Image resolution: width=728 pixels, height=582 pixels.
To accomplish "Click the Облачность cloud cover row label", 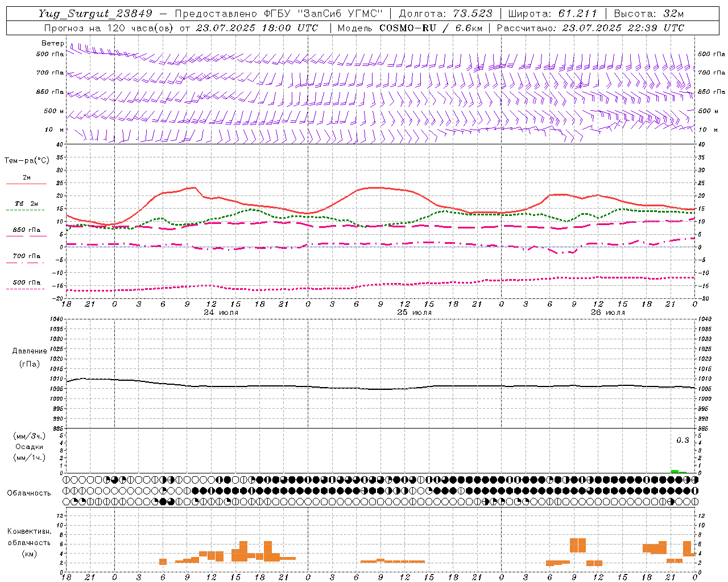I will pos(29,493).
